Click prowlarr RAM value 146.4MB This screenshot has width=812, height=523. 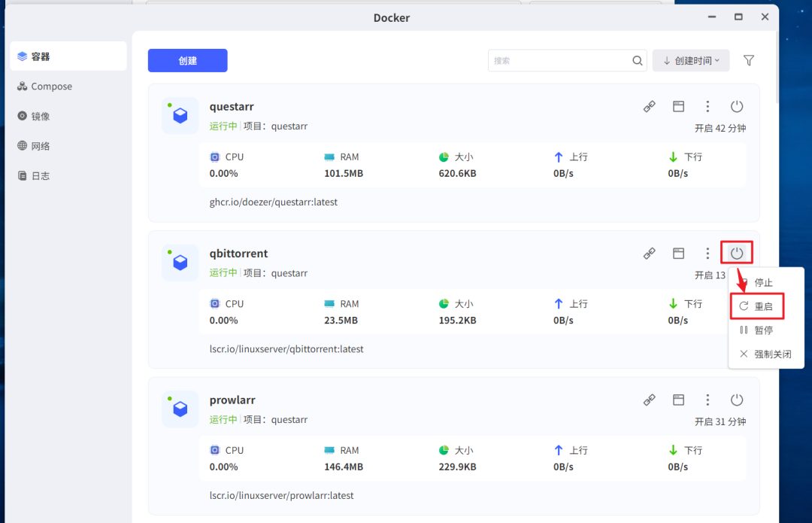(344, 467)
